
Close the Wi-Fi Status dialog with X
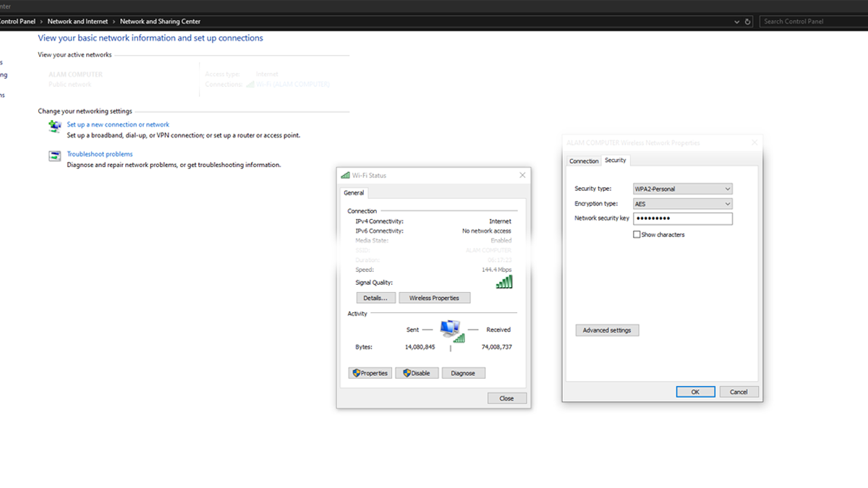(x=522, y=176)
